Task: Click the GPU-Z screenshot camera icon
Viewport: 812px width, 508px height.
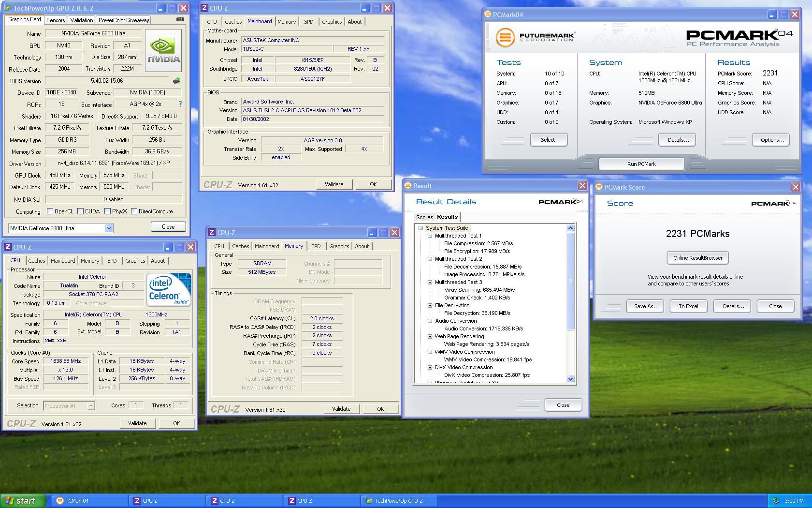Action: click(x=180, y=19)
